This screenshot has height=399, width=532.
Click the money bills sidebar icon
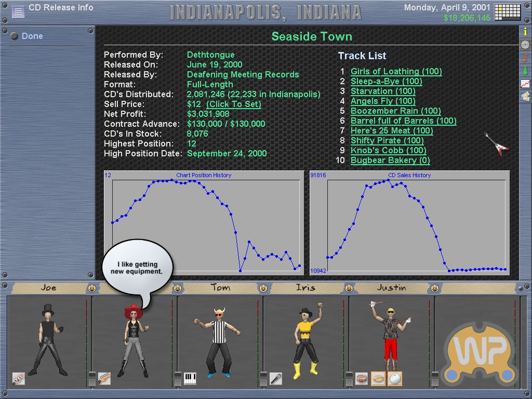[x=525, y=96]
